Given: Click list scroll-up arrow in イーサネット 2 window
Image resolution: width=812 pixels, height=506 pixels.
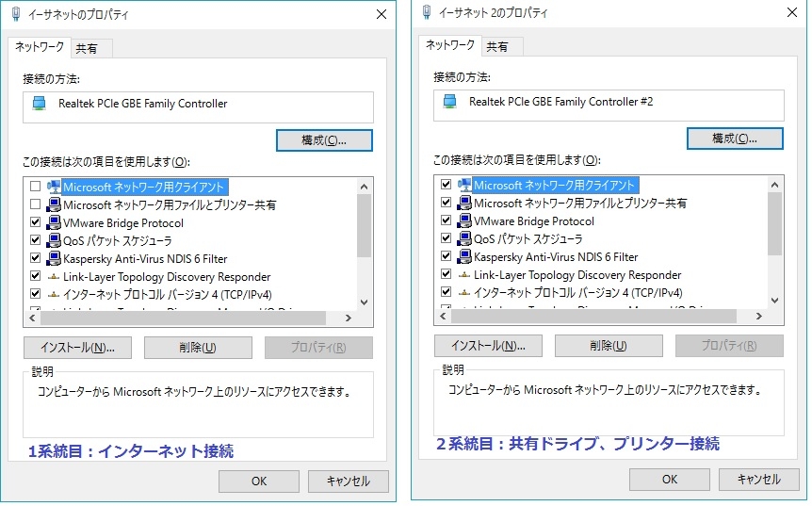Looking at the screenshot, I should pos(774,185).
